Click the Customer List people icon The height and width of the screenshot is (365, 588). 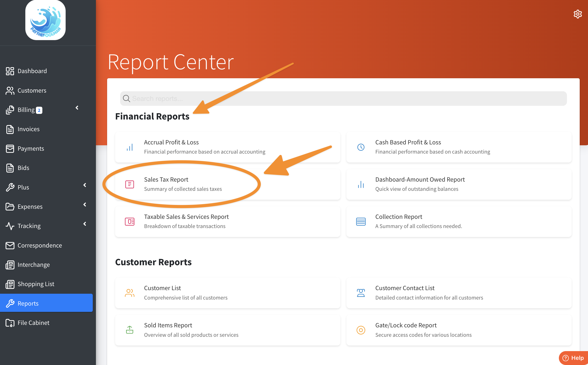130,293
